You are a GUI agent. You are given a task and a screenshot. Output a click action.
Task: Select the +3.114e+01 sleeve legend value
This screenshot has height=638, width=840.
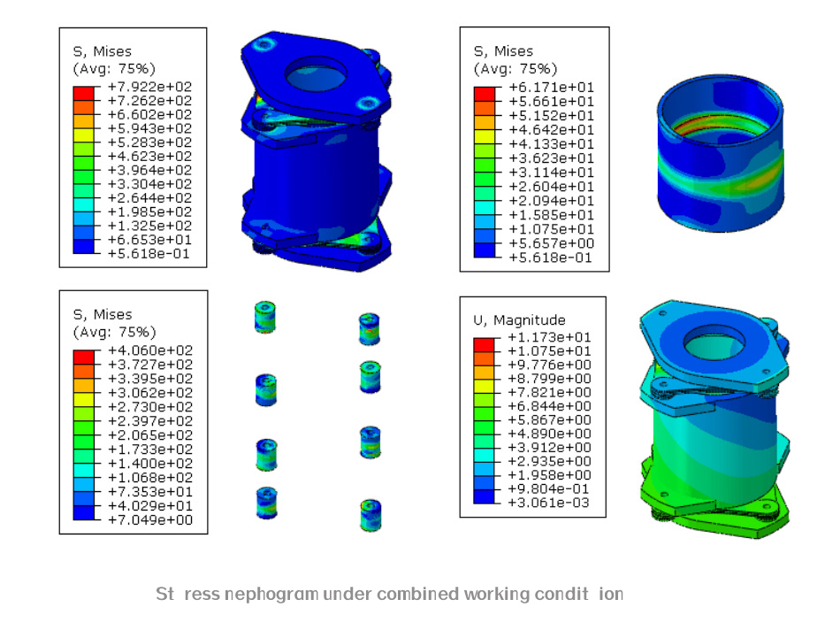pyautogui.click(x=550, y=173)
